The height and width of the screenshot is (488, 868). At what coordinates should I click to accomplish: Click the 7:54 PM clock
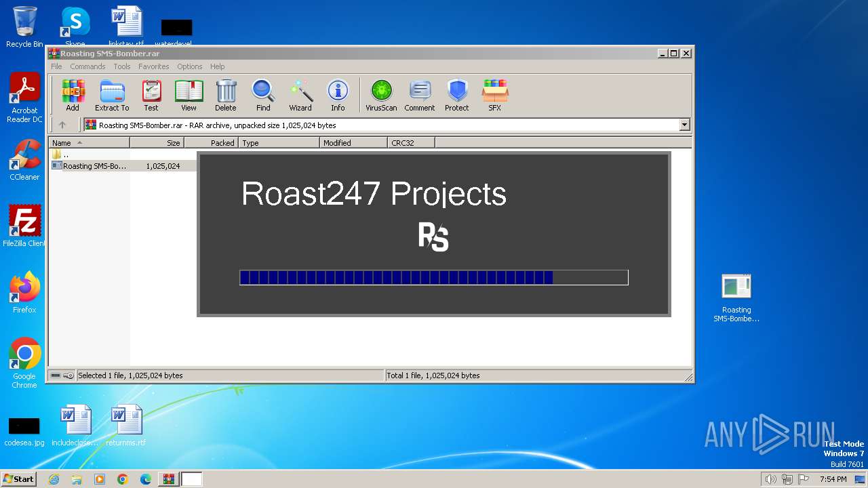click(x=833, y=479)
